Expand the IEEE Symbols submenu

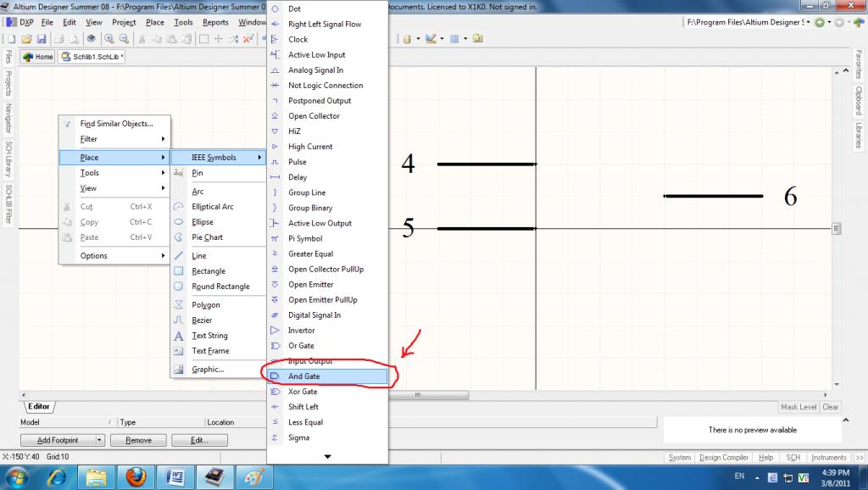pyautogui.click(x=218, y=157)
